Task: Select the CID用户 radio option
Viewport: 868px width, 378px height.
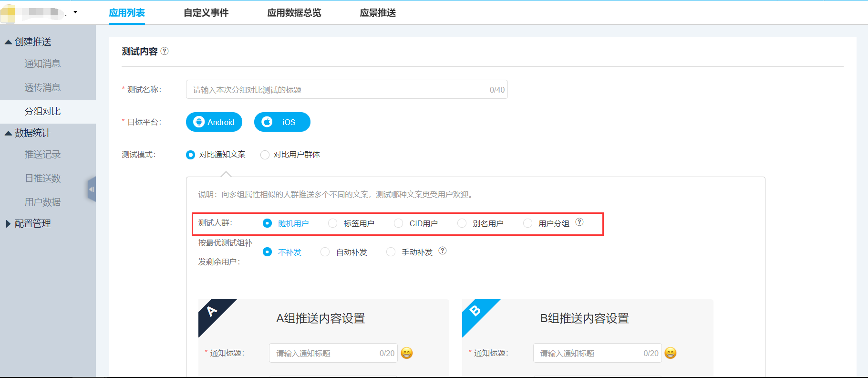Action: coord(399,223)
